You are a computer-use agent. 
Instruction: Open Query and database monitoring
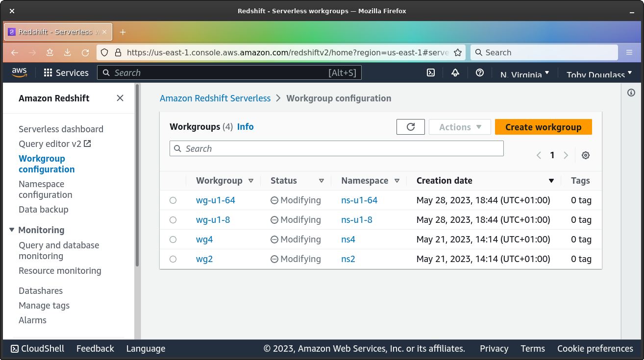(59, 251)
